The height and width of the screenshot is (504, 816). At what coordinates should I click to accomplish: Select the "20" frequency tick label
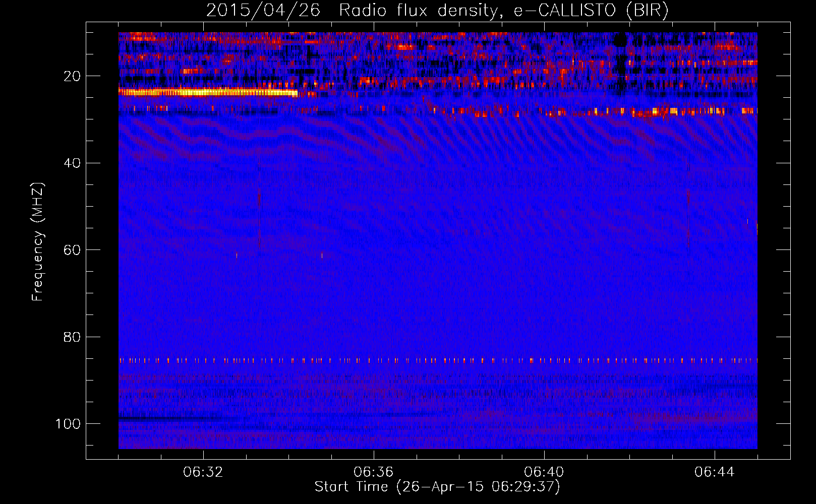(x=73, y=76)
